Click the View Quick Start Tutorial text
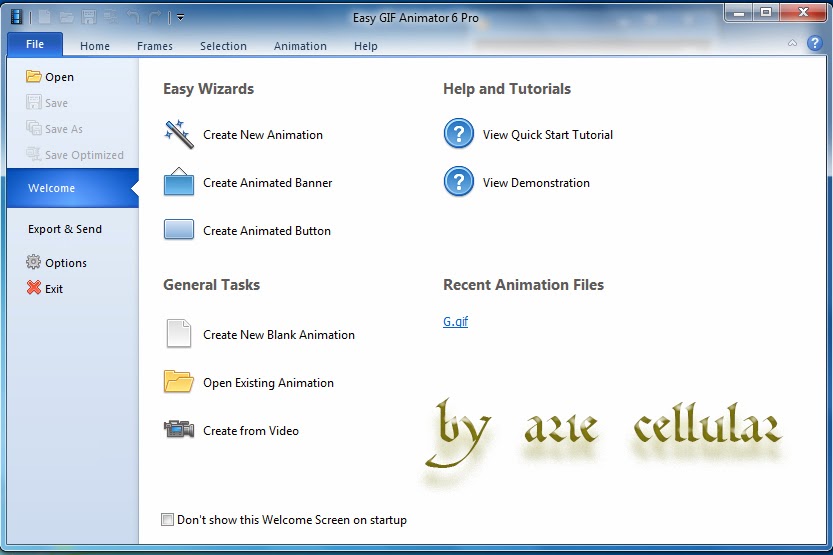The height and width of the screenshot is (555, 833). point(548,135)
